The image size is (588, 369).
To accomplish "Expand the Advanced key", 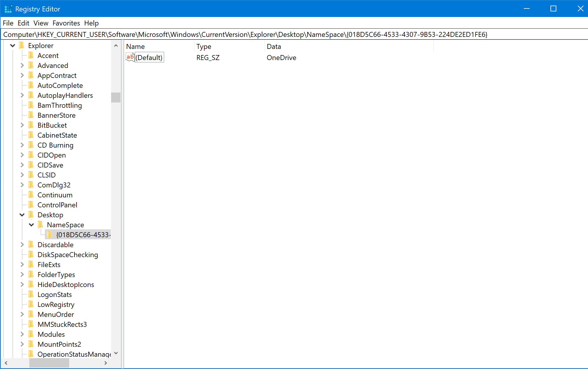I will [x=22, y=66].
